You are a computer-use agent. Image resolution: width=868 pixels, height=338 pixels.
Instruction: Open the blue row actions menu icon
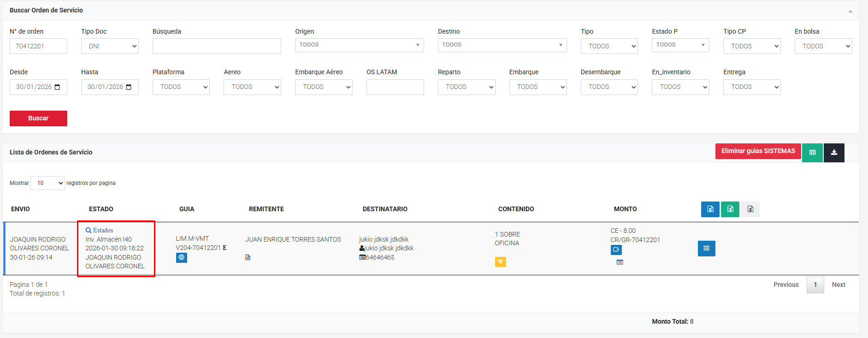pos(706,249)
